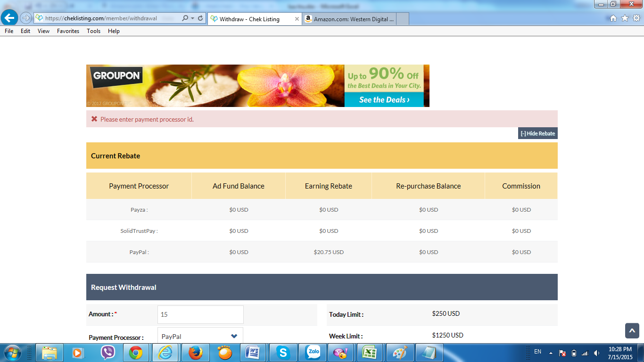Refresh the page with the reload icon
644x362 pixels.
tap(200, 18)
